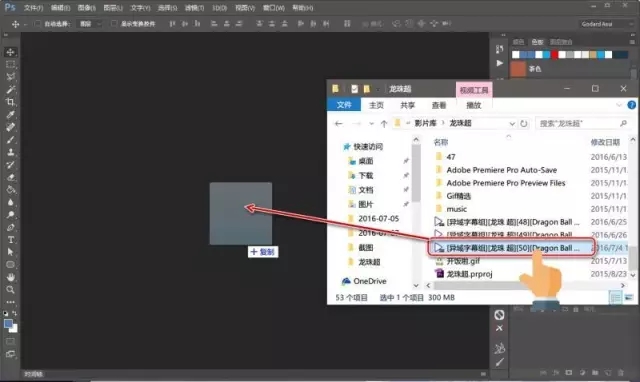Select the 龙珠超.prproj file

click(x=469, y=274)
